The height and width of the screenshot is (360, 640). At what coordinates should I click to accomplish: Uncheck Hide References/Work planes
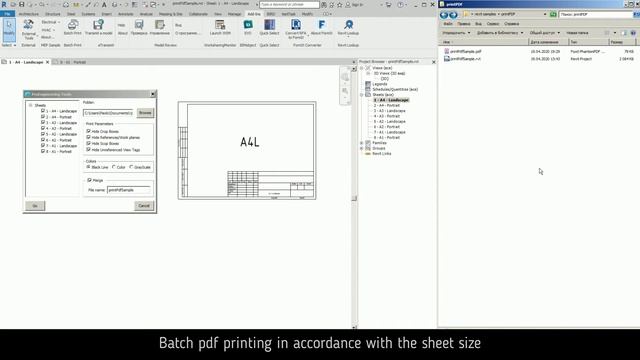89,137
